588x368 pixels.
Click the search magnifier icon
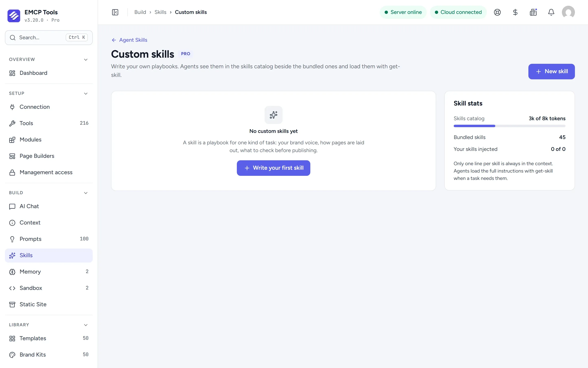point(13,37)
